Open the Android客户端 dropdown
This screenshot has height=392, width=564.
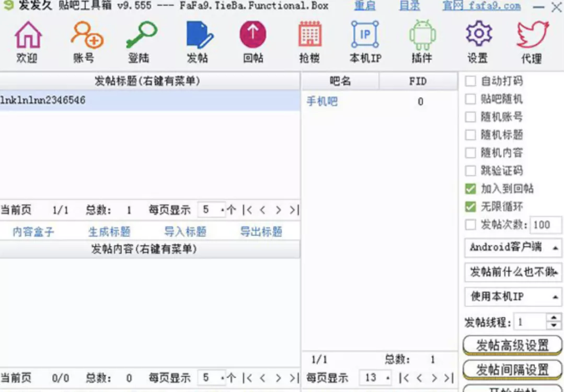(x=513, y=247)
